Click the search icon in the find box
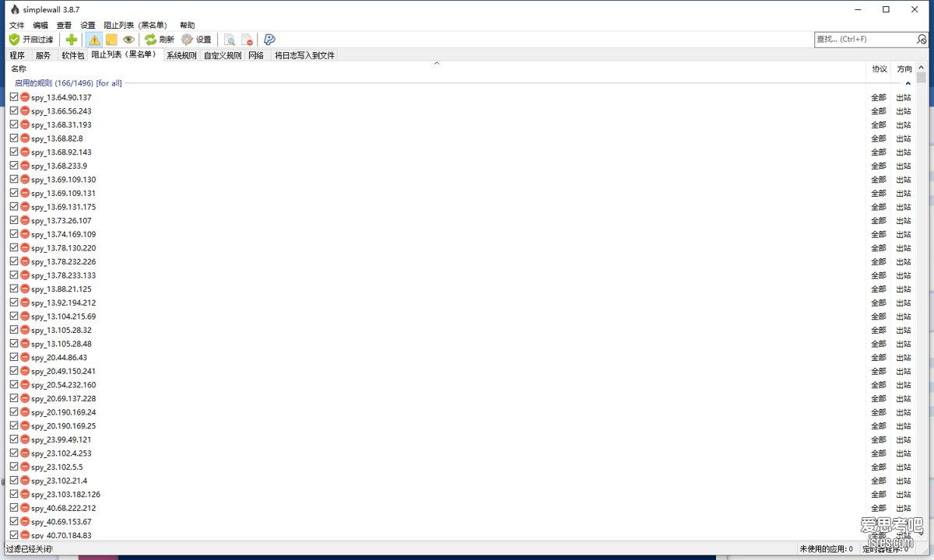Viewport: 934px width, 560px height. pyautogui.click(x=922, y=39)
